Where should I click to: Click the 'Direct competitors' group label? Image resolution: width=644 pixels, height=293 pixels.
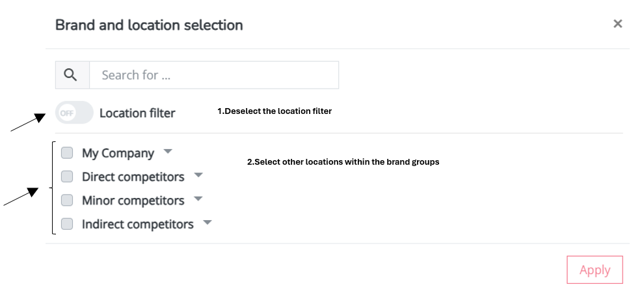133,177
